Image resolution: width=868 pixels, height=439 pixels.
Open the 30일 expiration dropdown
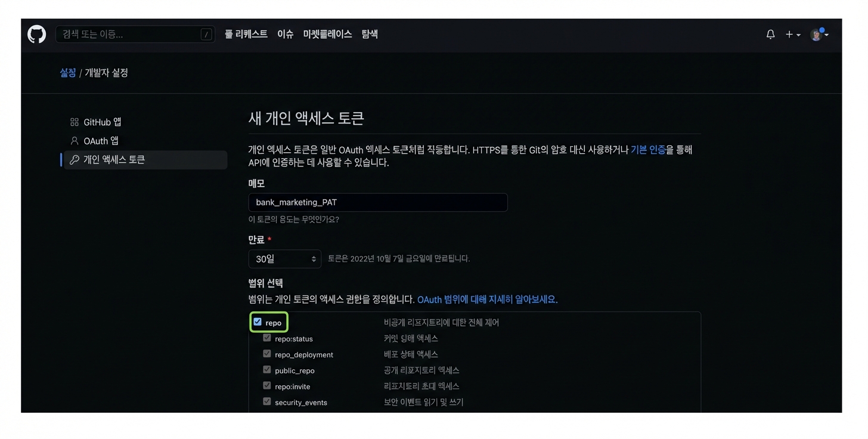[285, 259]
